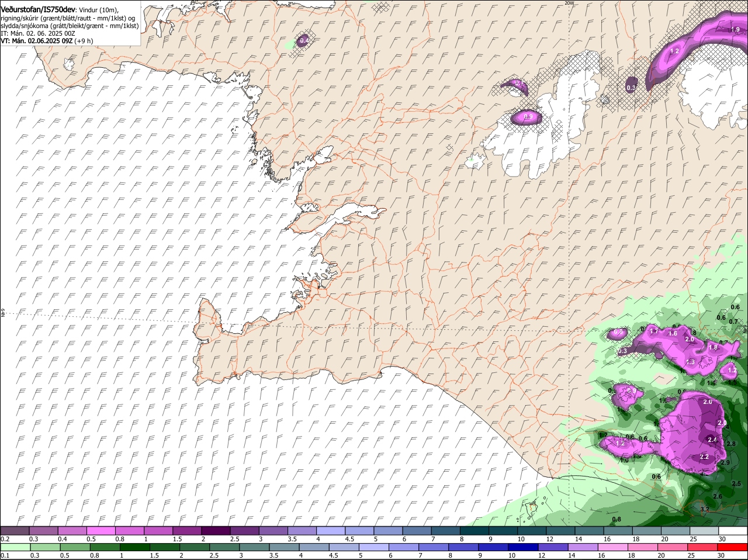Click the initial time line "IT: Mán. 02. 06. 2025 00Z"

point(39,33)
